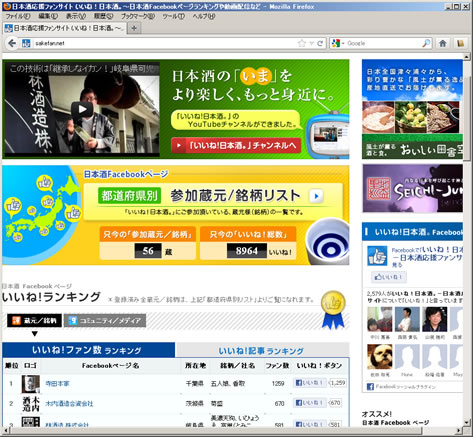
Task: Click the vertical scrollbar up arrow
Action: tap(467, 56)
